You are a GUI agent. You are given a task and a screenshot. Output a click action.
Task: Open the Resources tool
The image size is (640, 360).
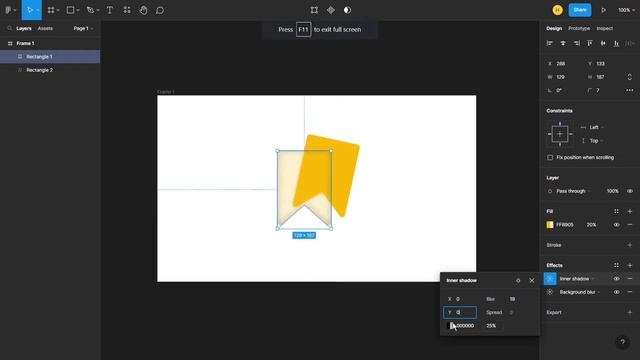point(127,10)
